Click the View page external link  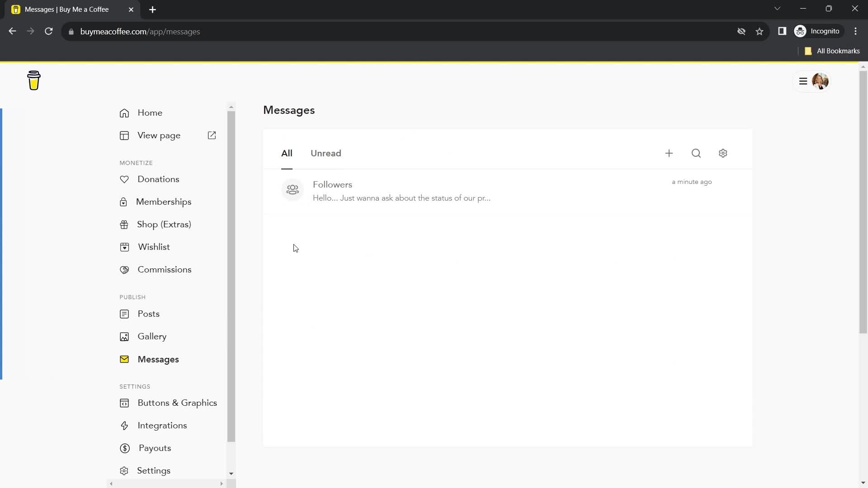(x=213, y=135)
